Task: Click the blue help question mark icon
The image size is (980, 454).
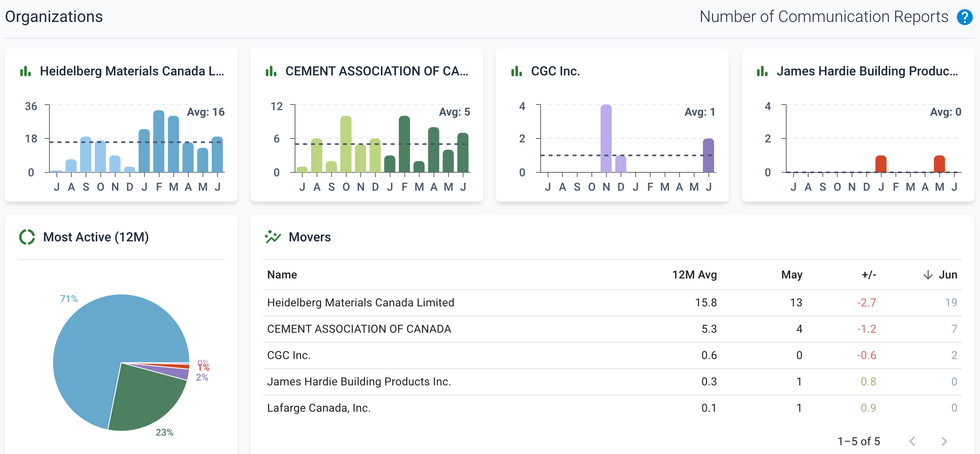Action: [x=964, y=17]
